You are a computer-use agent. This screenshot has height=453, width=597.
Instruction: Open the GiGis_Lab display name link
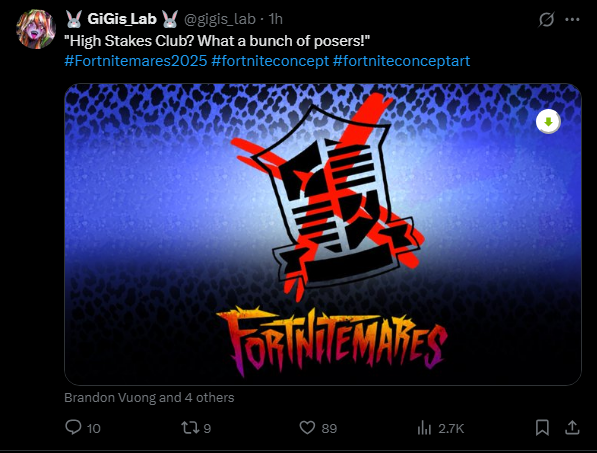click(122, 19)
